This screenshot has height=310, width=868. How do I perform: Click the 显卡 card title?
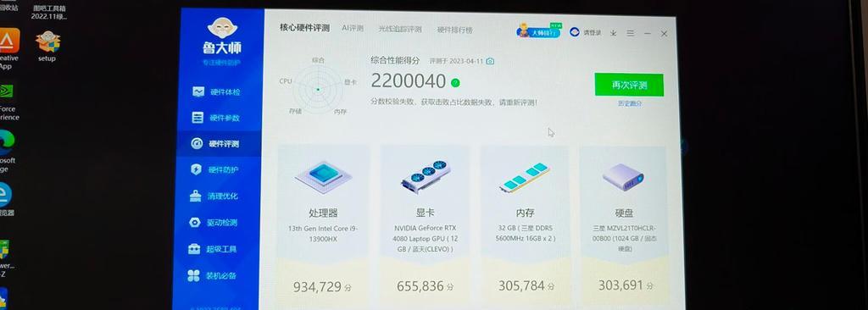coord(426,213)
